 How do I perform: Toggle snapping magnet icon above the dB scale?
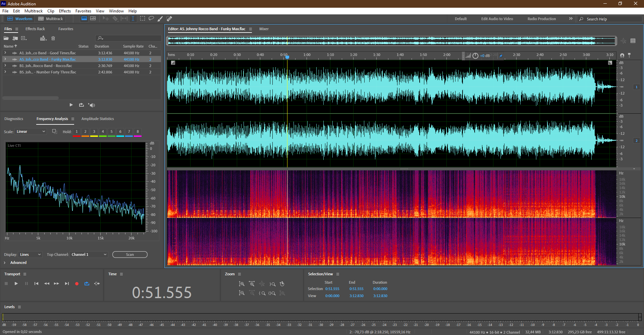(622, 55)
